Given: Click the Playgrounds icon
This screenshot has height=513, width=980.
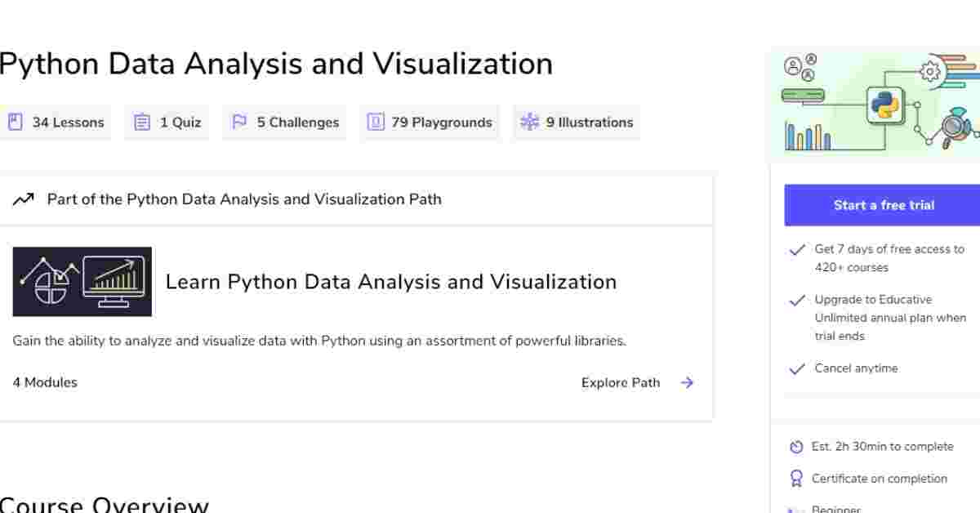Looking at the screenshot, I should coord(376,123).
